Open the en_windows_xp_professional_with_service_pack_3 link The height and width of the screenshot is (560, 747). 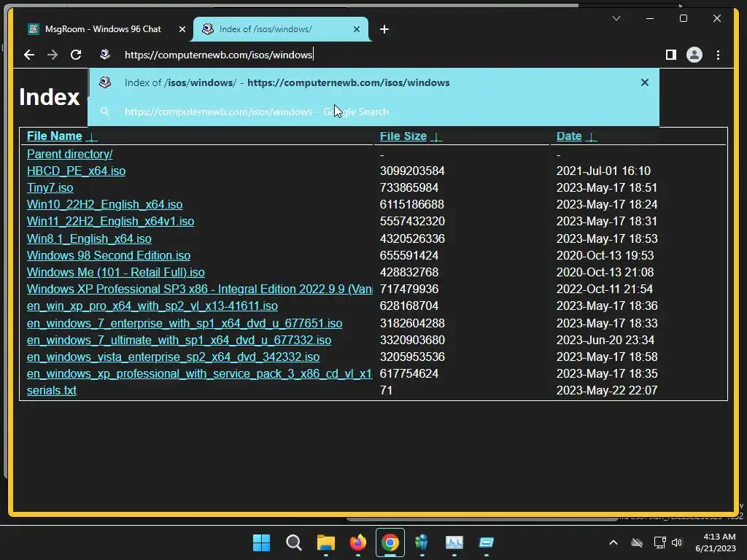tap(200, 374)
